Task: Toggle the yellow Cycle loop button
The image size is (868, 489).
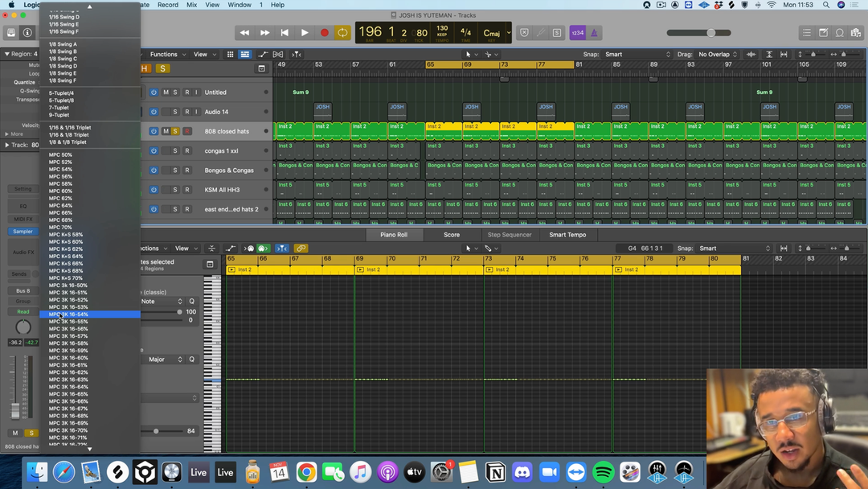Action: click(342, 33)
